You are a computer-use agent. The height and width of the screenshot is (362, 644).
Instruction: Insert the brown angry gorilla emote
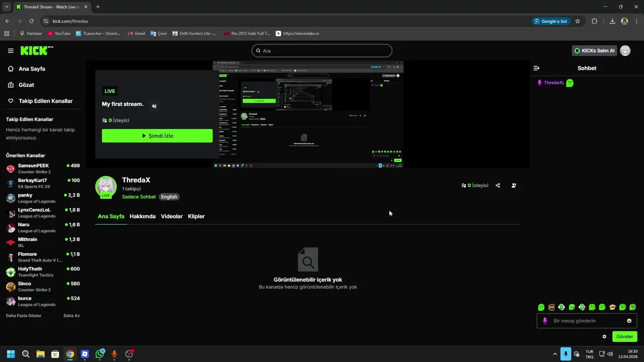pos(551,307)
